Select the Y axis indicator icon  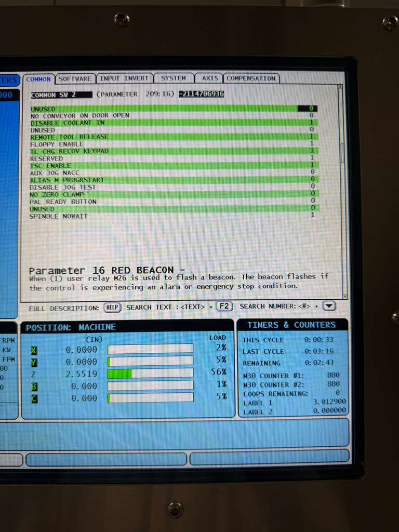pos(34,362)
